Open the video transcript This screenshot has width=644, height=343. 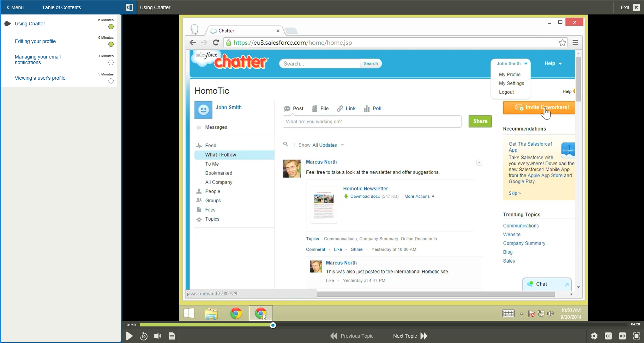(172, 336)
